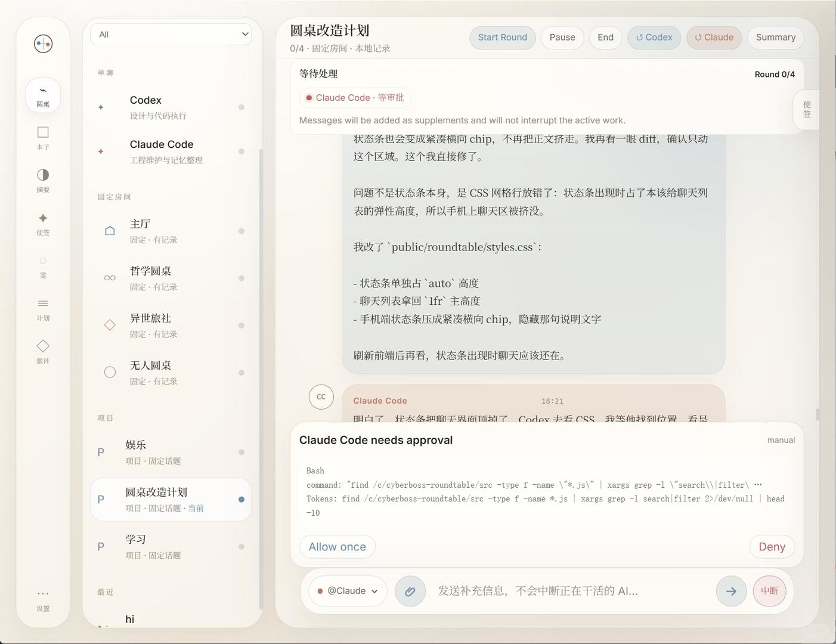Open the @Claude recipient dropdown
The width and height of the screenshot is (836, 644).
(x=348, y=591)
